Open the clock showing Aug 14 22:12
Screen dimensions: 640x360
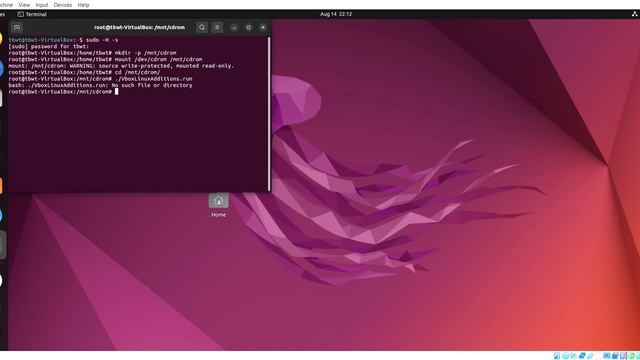336,14
